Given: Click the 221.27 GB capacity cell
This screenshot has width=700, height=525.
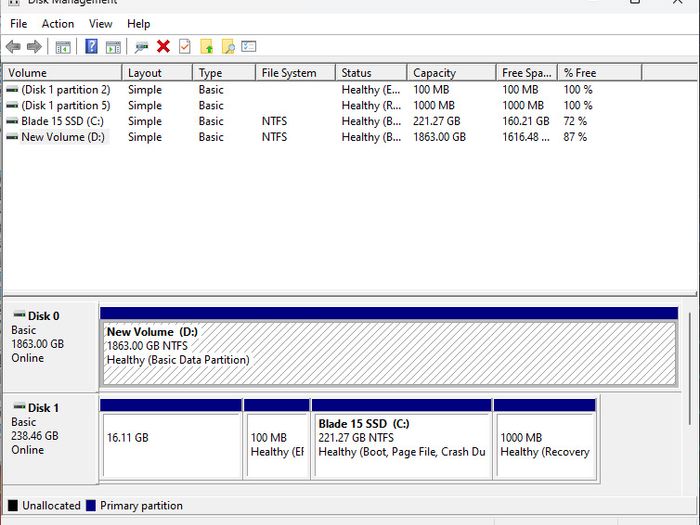Looking at the screenshot, I should 437,121.
